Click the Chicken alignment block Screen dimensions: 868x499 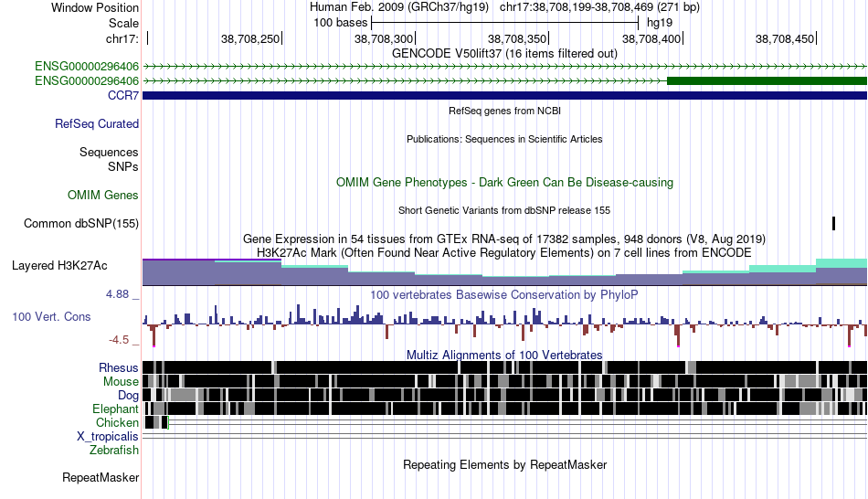156,422
